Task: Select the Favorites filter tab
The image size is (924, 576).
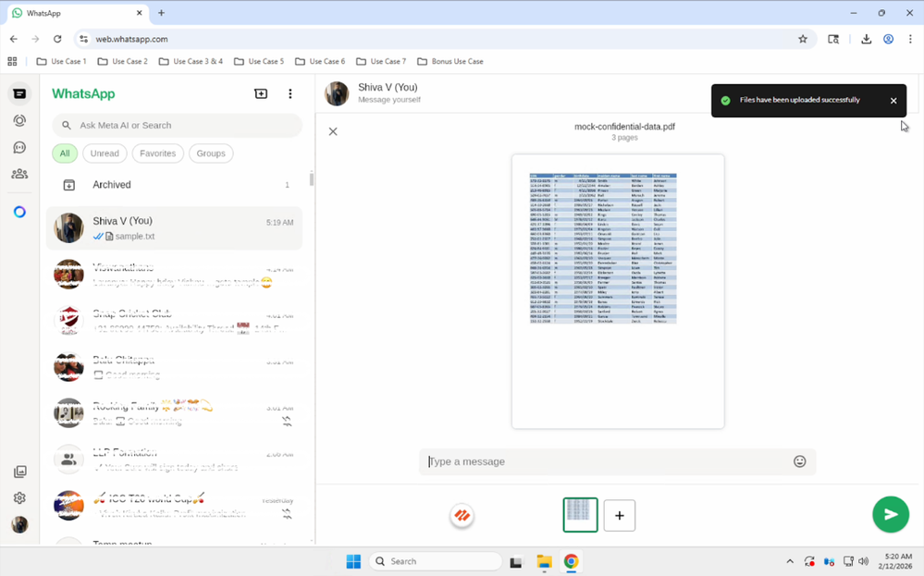Action: (x=157, y=153)
